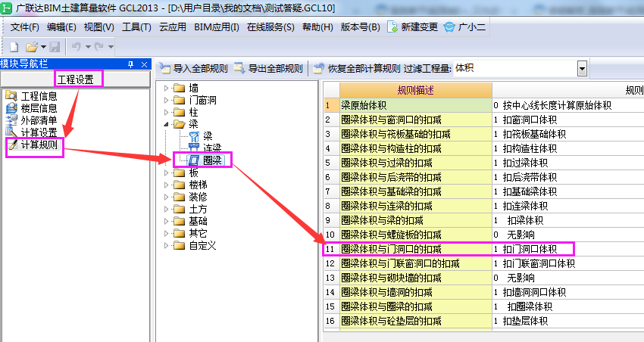Expand the 柱 tree node

[167, 112]
